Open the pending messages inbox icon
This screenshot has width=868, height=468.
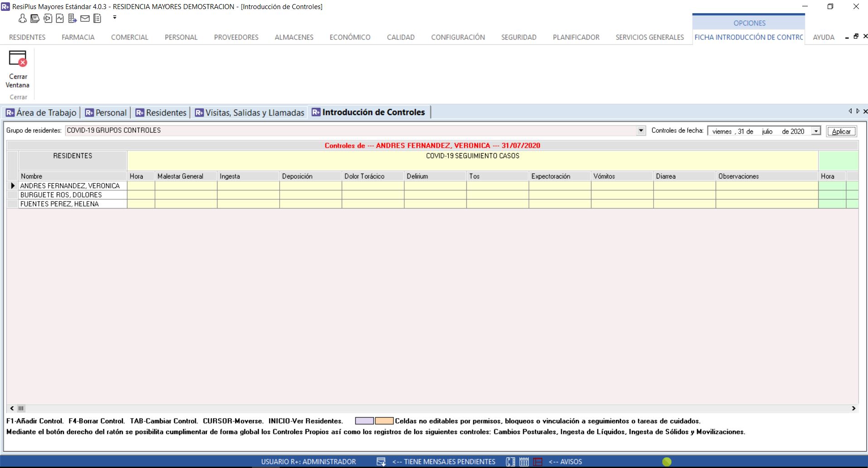pos(381,462)
